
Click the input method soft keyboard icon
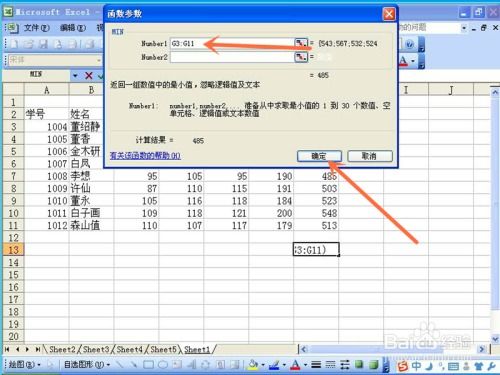coord(453,367)
